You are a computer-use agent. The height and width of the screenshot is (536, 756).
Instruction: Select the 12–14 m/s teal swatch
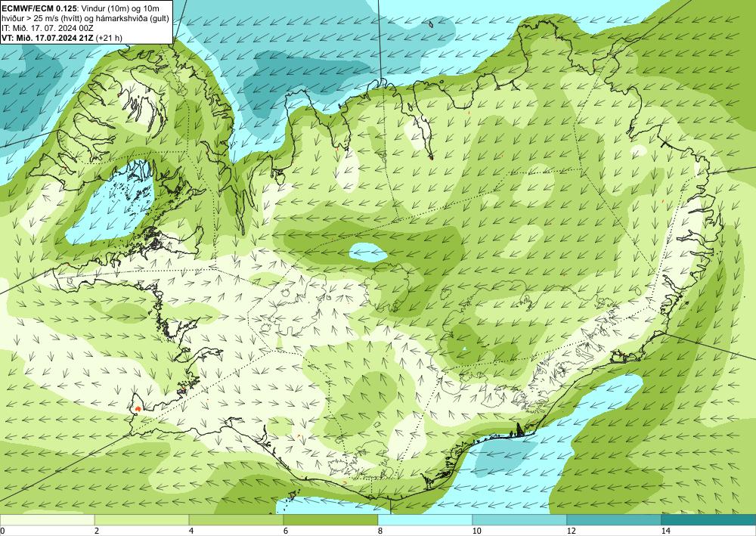click(x=614, y=519)
